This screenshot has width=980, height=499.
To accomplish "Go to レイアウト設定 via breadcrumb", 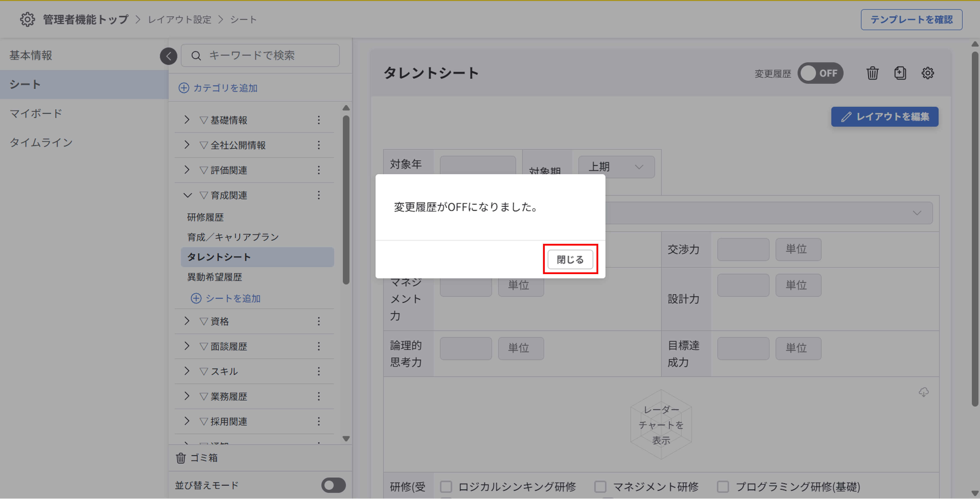I will pos(180,19).
